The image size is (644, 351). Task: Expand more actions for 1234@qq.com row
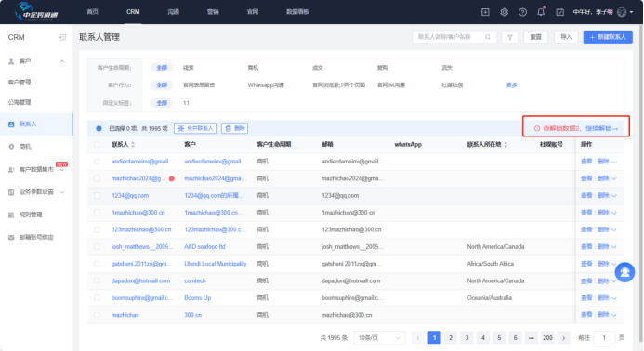pyautogui.click(x=614, y=196)
